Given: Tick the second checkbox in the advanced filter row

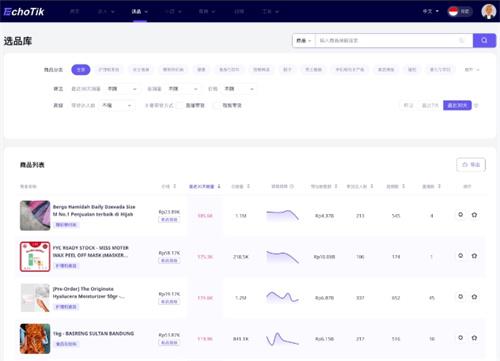Looking at the screenshot, I should click(217, 105).
